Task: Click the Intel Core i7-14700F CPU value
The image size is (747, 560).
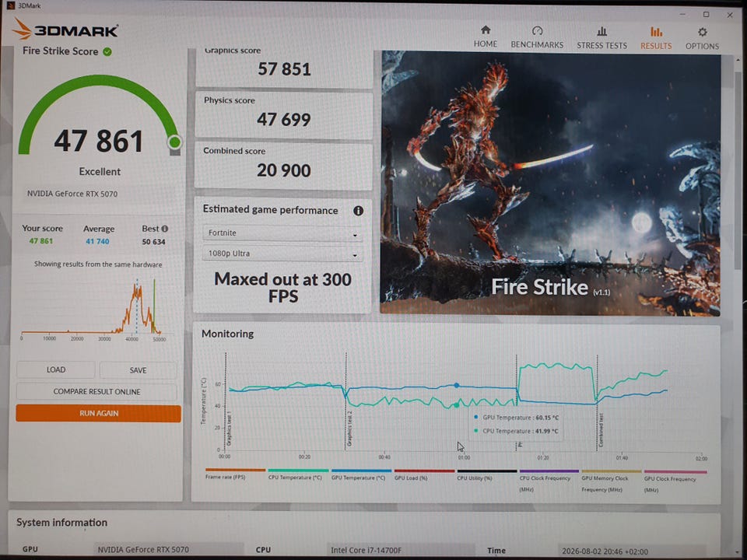Action: [366, 550]
